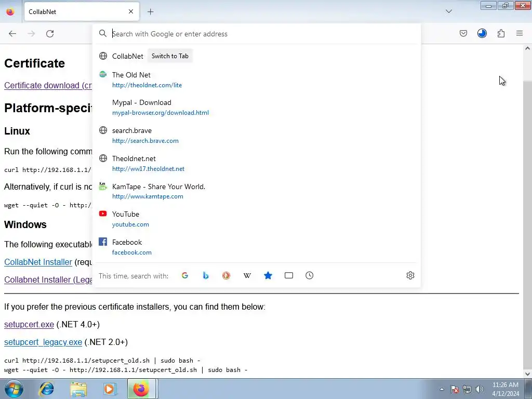532x399 pixels.
Task: Select search.brave suggestion
Action: click(x=257, y=136)
